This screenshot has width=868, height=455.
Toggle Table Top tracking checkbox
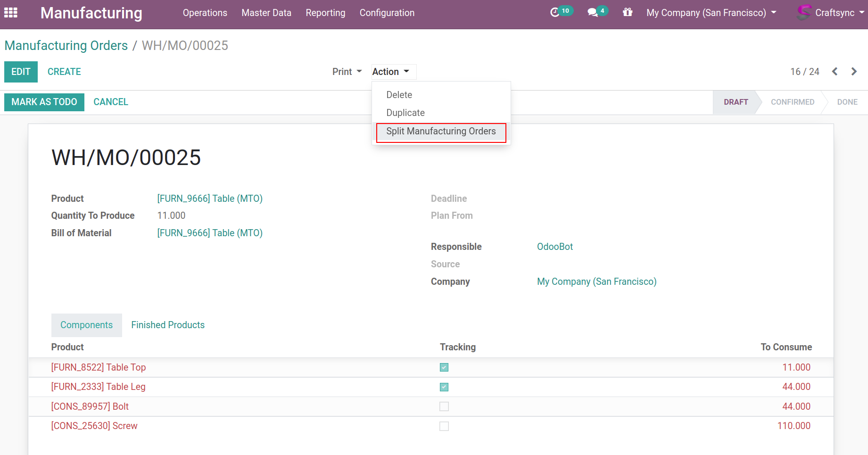point(444,367)
